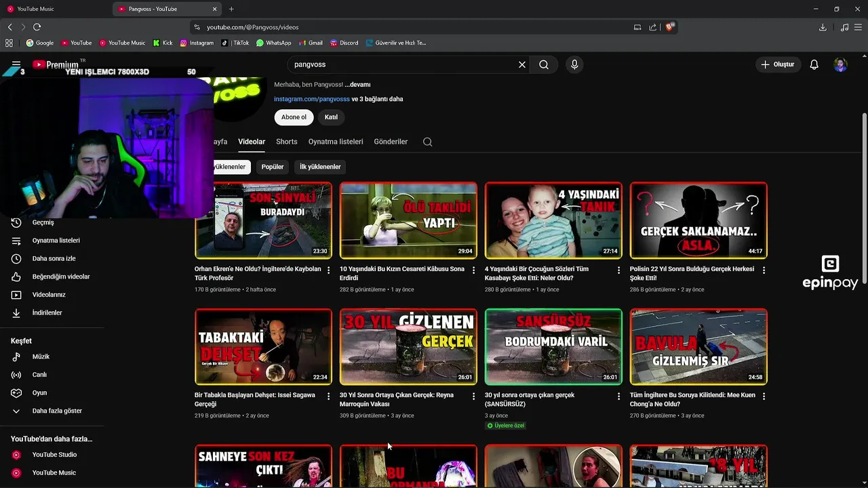Click the search magnifier button
Image resolution: width=868 pixels, height=488 pixels.
click(544, 64)
